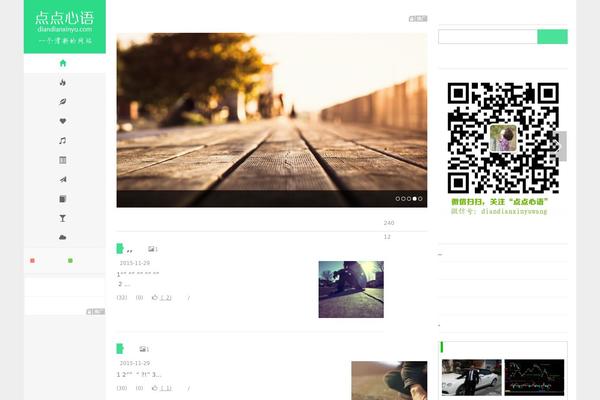Screen dimensions: 600x400
Task: Open the crouching person post thumbnail
Action: click(389, 380)
